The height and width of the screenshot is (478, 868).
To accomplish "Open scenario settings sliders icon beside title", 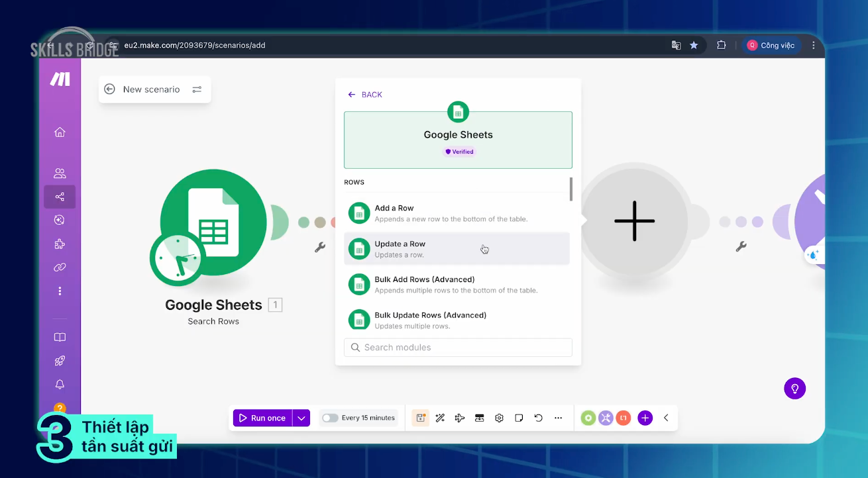I will click(x=197, y=89).
